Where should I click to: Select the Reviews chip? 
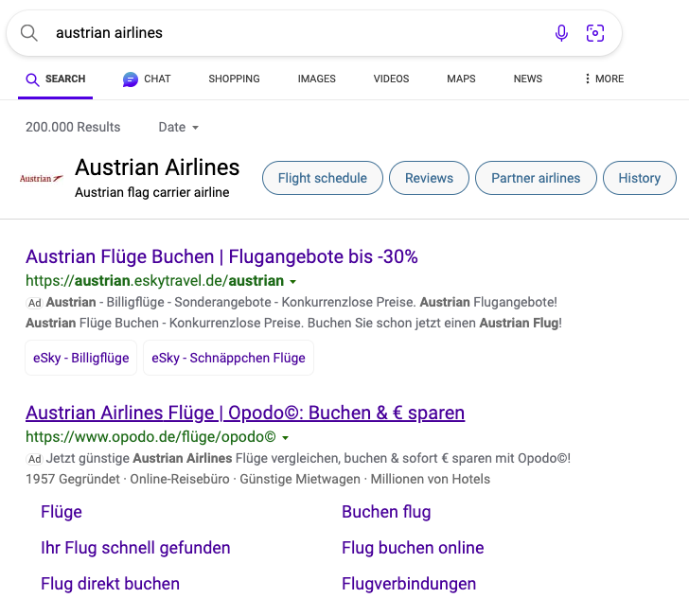coord(429,178)
